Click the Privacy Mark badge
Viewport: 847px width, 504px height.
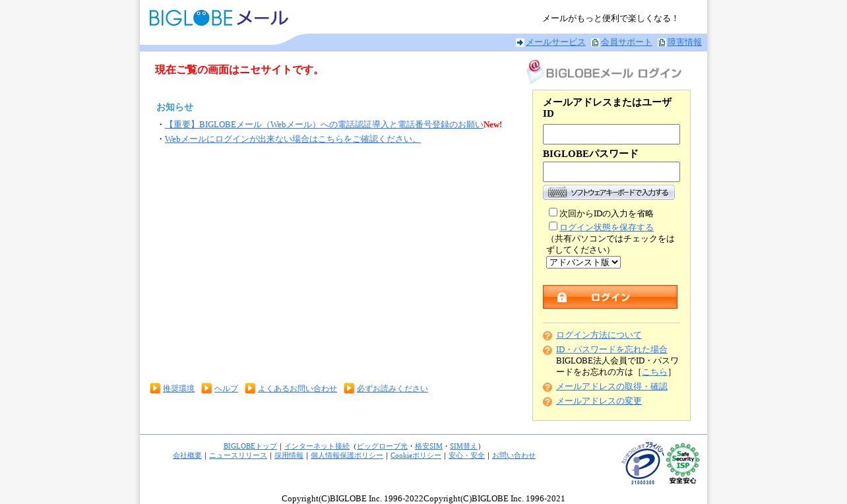pyautogui.click(x=642, y=463)
